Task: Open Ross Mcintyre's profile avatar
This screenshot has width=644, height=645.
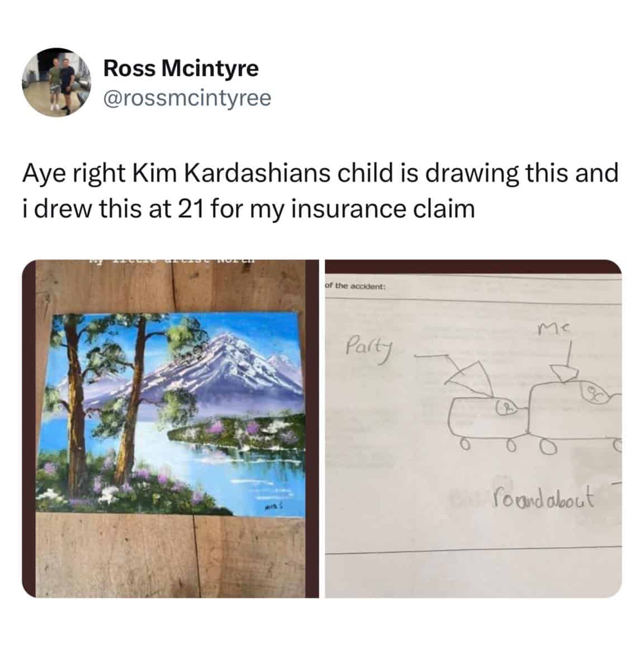Action: pyautogui.click(x=56, y=82)
